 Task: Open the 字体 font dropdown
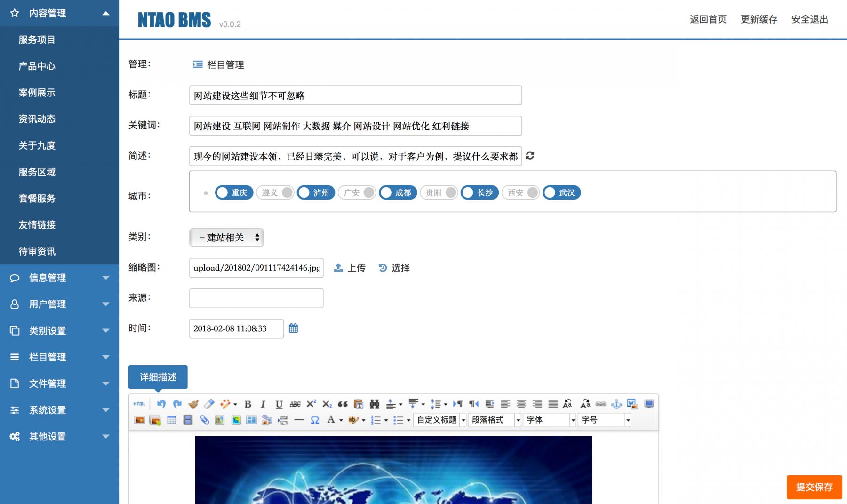(549, 420)
